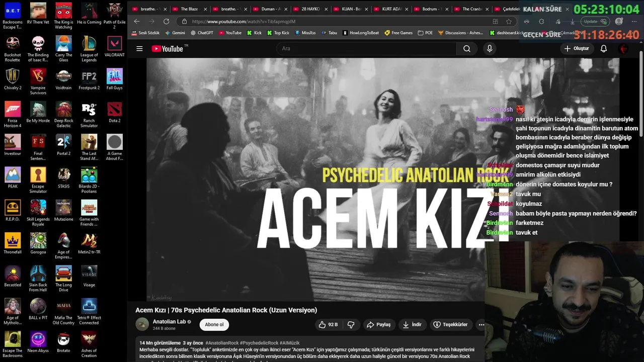Open Deep Rock Galactic desktop shortcut
Screen dimensions: 644x362
(63, 115)
